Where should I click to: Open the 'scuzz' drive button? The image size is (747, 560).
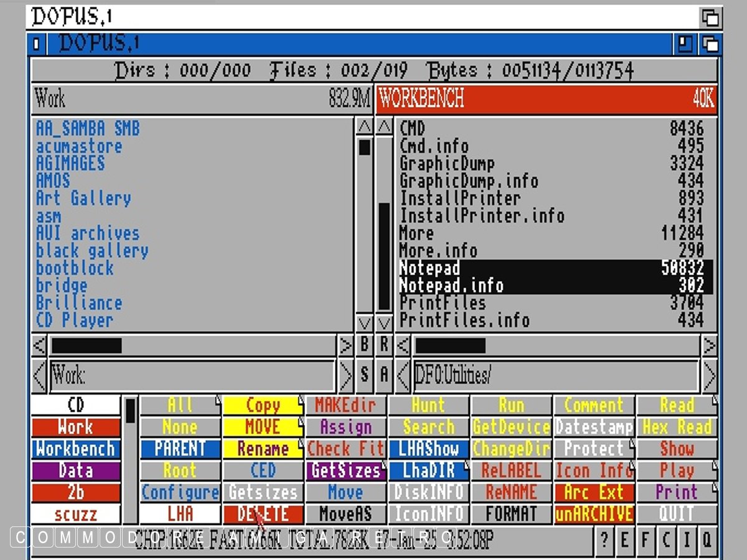click(75, 514)
